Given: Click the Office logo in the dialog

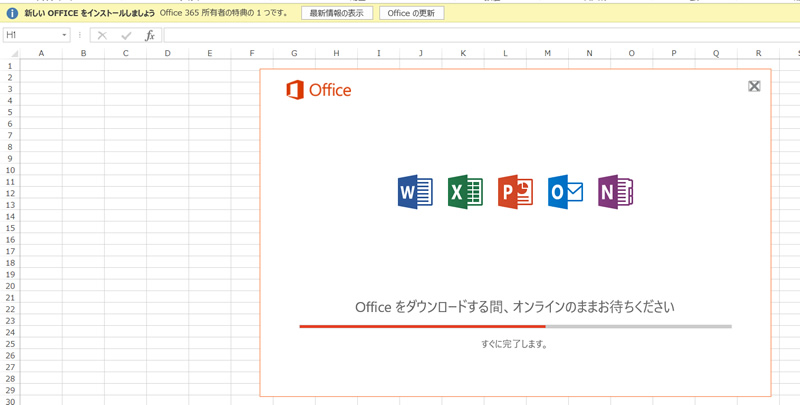Looking at the screenshot, I should 319,90.
